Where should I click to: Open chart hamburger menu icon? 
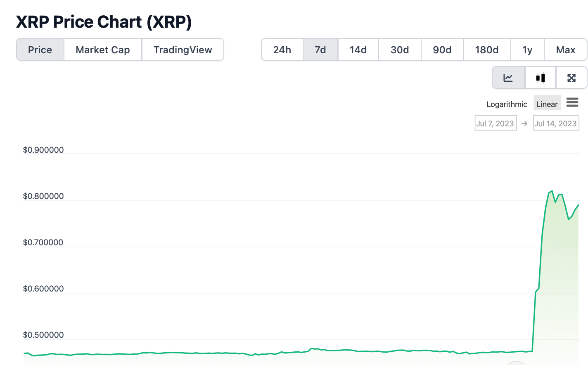(x=572, y=102)
